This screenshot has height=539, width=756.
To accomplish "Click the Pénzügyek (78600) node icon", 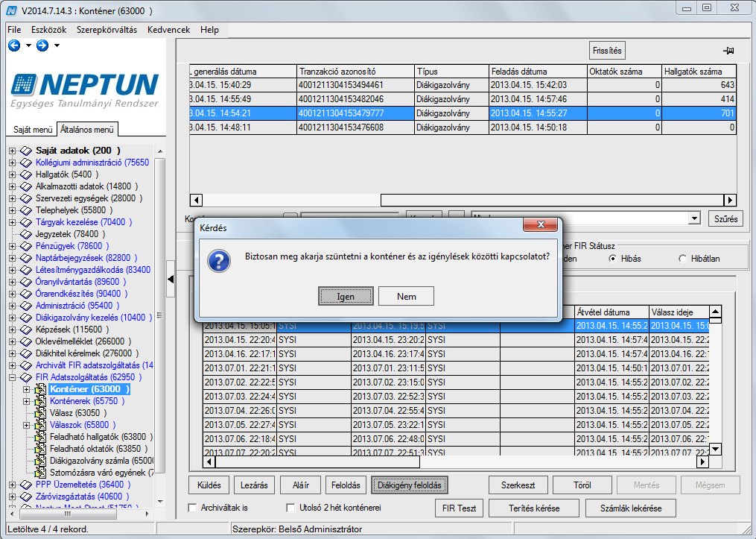I will pyautogui.click(x=25, y=246).
